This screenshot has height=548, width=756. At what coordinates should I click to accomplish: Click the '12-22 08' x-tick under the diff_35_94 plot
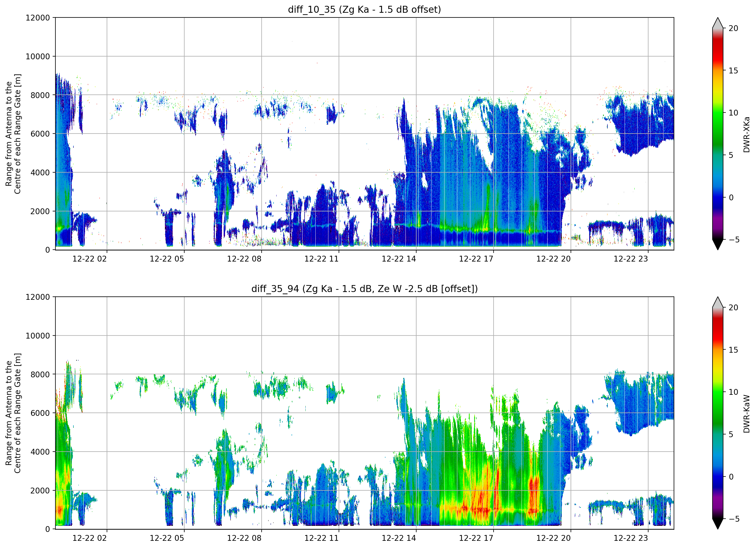[244, 538]
